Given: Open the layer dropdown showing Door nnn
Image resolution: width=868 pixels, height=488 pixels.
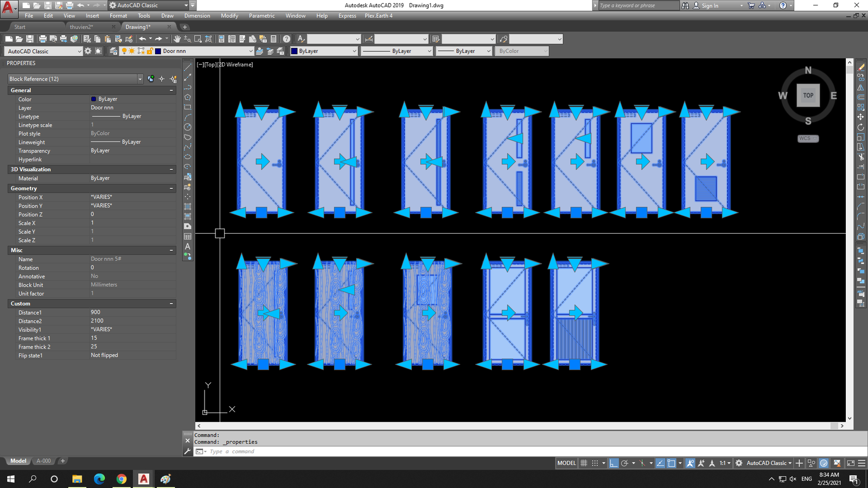Looking at the screenshot, I should 250,50.
